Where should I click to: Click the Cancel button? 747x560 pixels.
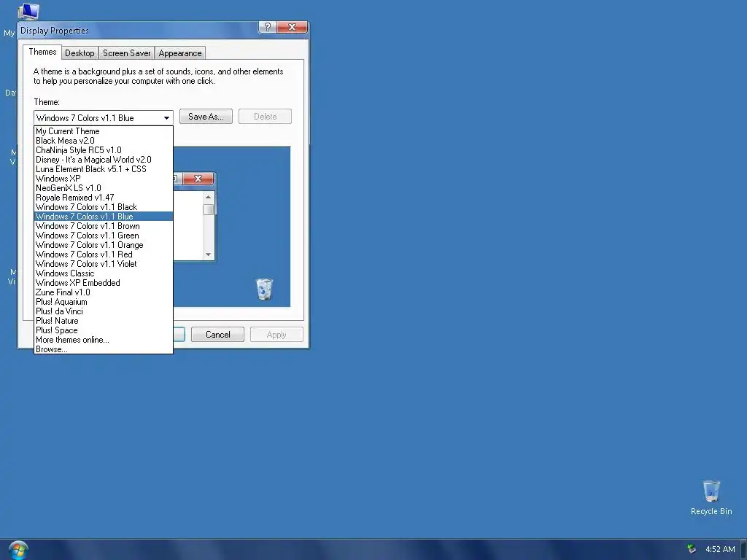click(x=217, y=334)
